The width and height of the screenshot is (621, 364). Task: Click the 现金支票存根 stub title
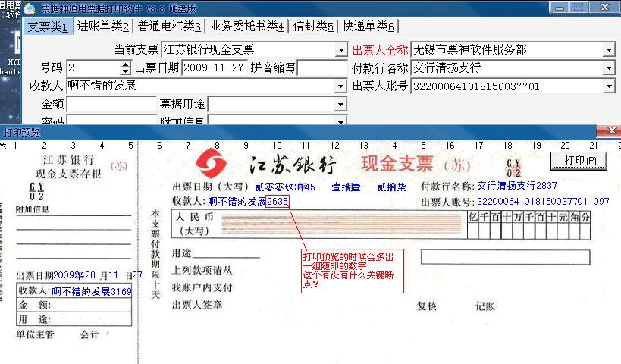[68, 174]
